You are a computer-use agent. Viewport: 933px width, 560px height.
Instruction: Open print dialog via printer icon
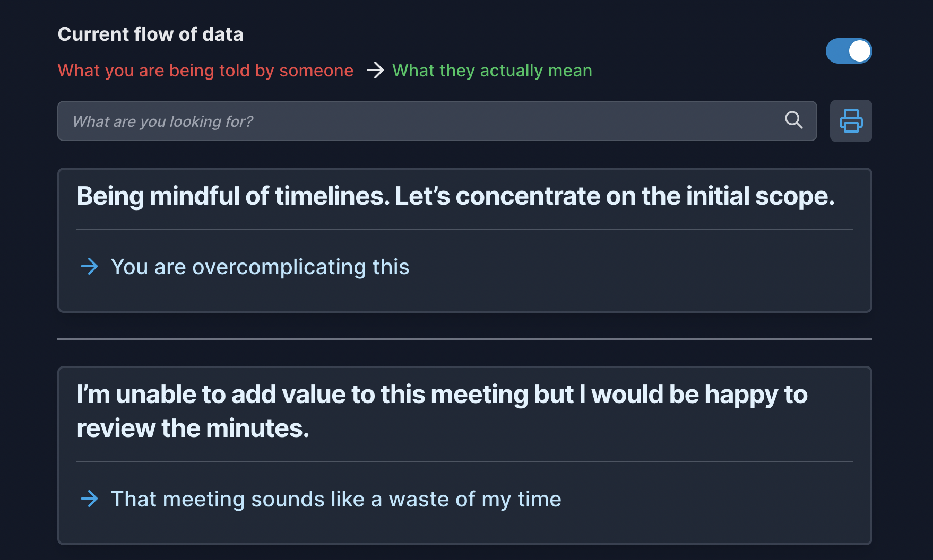tap(851, 121)
